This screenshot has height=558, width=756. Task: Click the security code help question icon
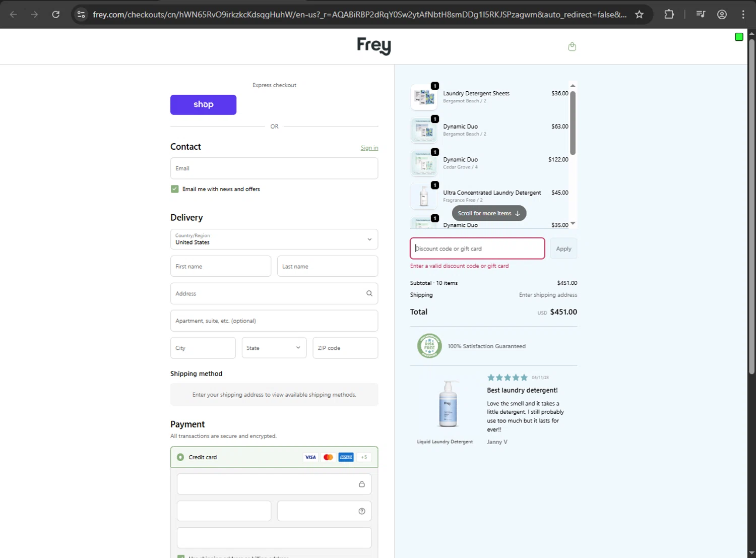[x=362, y=511]
